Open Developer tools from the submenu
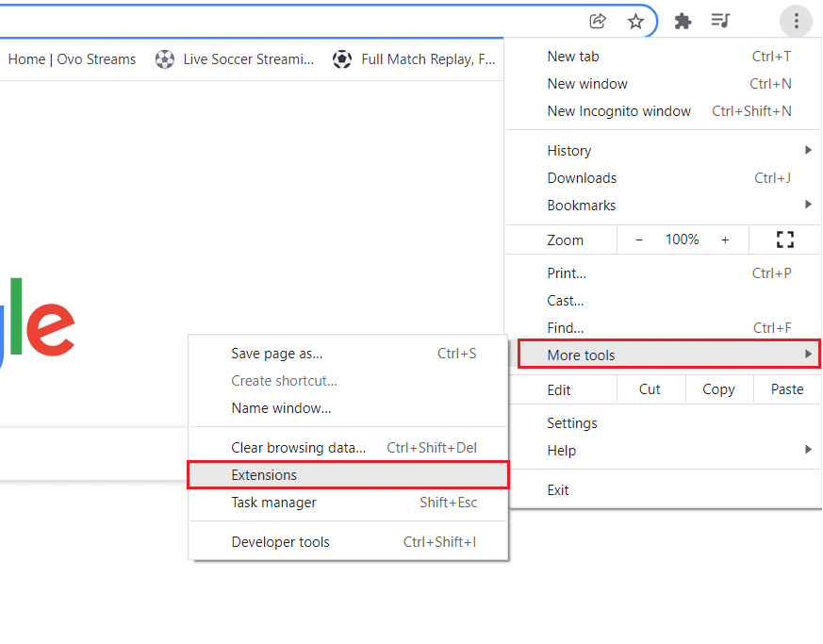 coord(280,541)
